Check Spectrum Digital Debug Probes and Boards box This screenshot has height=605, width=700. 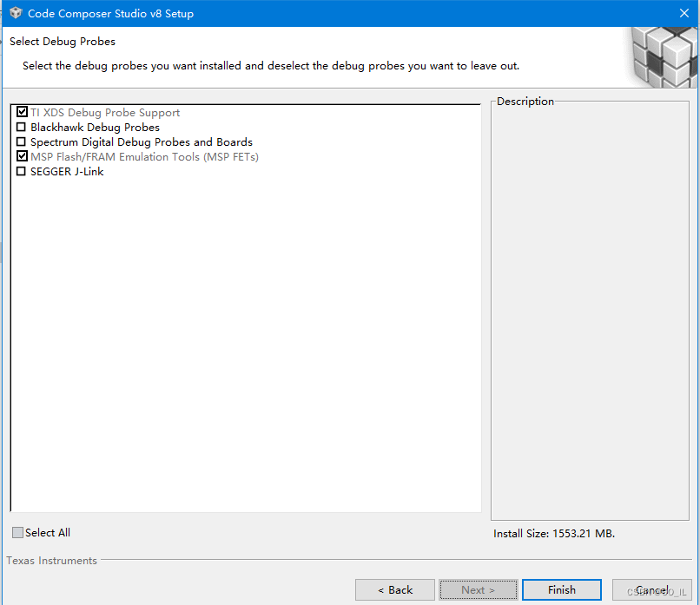point(21,141)
